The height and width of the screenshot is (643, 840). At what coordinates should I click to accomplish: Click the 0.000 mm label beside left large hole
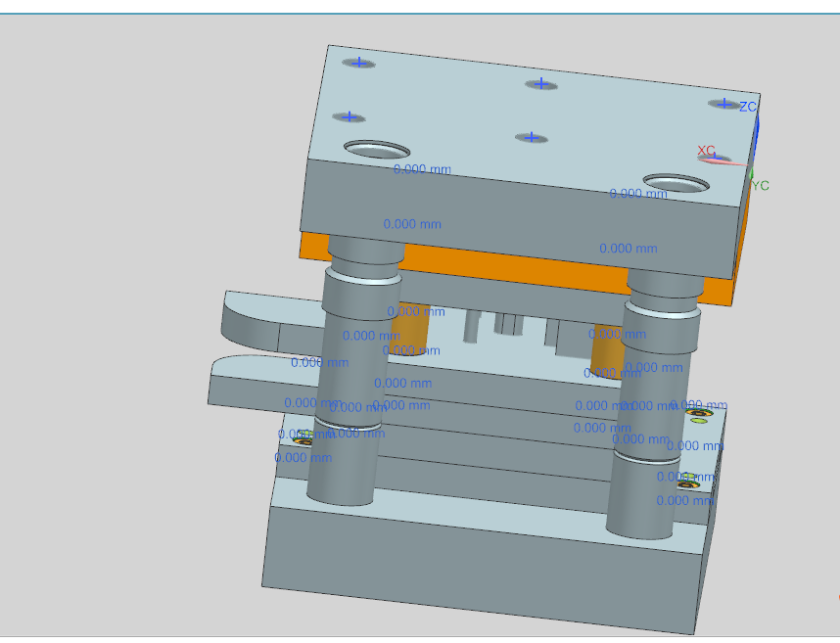click(422, 169)
